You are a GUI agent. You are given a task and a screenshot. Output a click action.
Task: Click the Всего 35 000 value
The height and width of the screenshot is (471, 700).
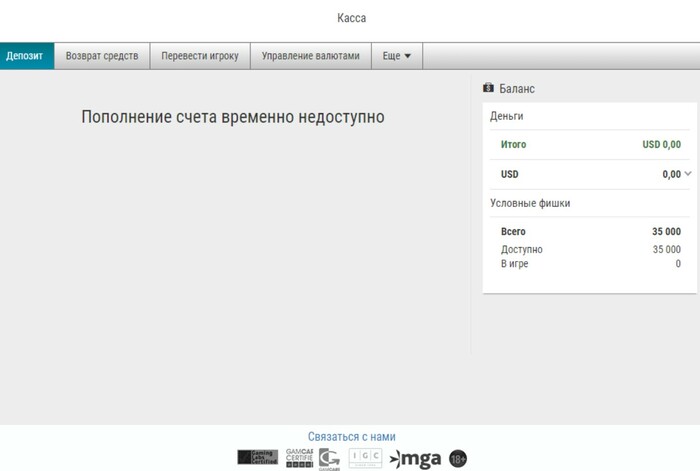pyautogui.click(x=666, y=231)
